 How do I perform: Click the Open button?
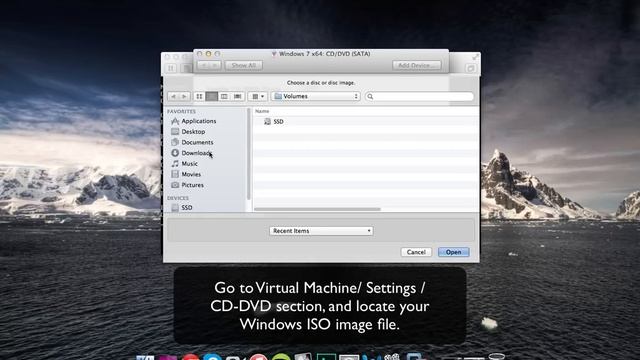tap(453, 252)
